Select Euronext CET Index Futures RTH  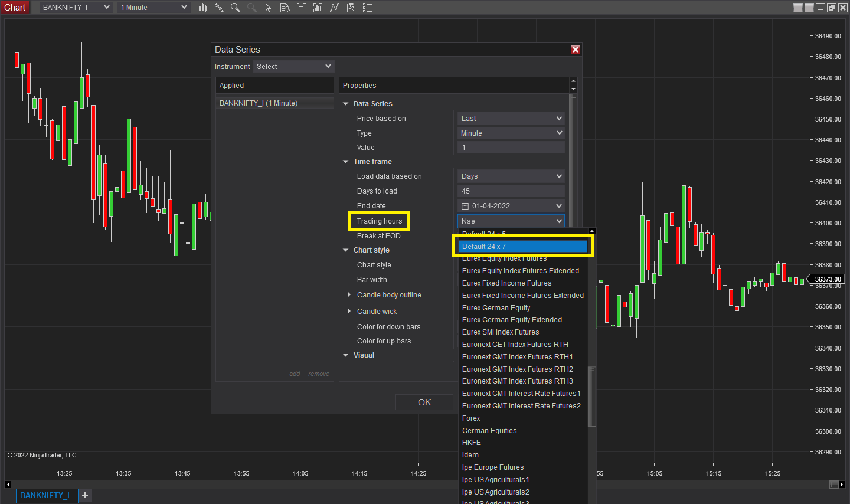[x=523, y=345]
